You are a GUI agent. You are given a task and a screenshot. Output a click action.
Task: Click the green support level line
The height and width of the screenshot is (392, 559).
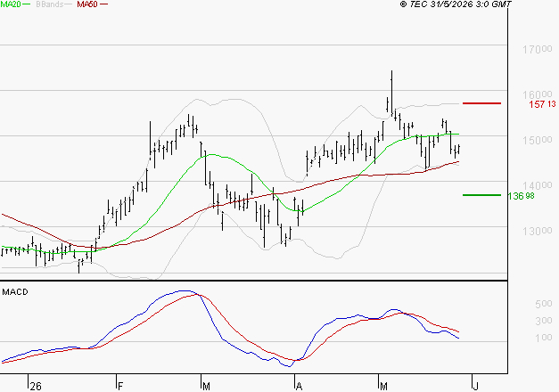point(481,195)
